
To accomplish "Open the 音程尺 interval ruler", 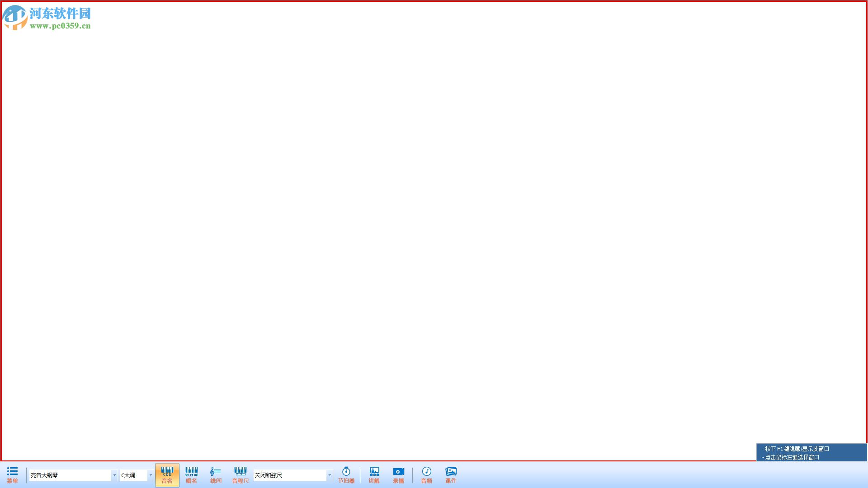I will 240,475.
